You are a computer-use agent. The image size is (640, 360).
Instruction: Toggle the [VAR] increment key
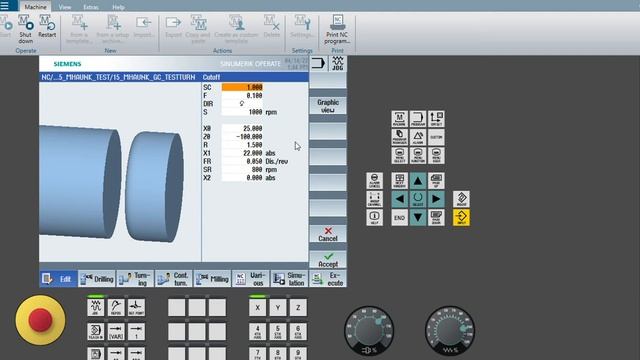click(x=116, y=331)
